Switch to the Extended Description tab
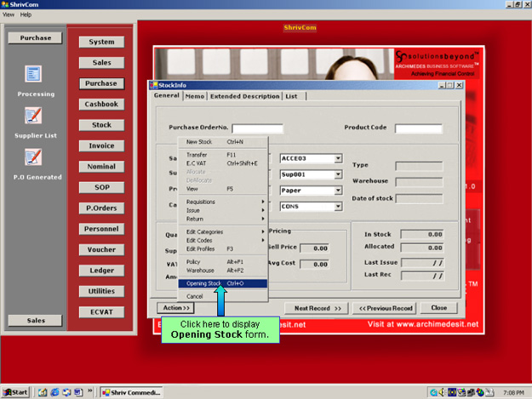Image resolution: width=532 pixels, height=399 pixels. (244, 96)
